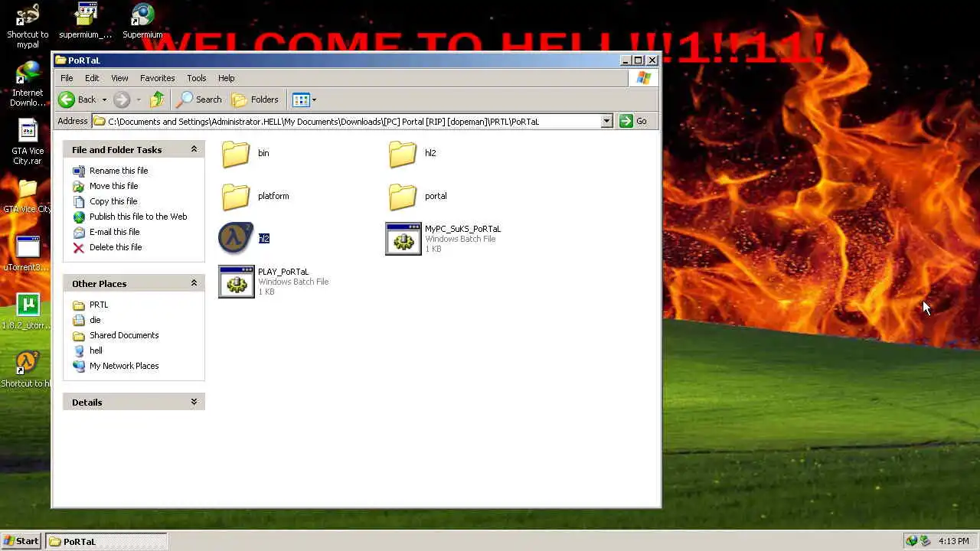Collapse the File and Folder Tasks panel
Viewport: 980px width, 551px height.
click(194, 149)
